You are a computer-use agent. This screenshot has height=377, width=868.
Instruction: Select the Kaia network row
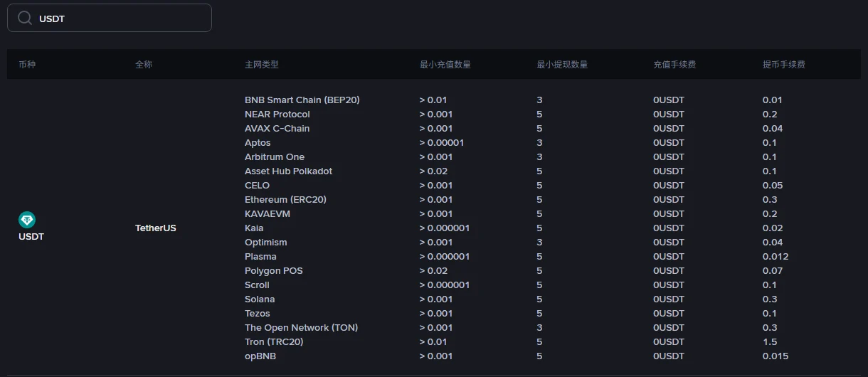254,228
